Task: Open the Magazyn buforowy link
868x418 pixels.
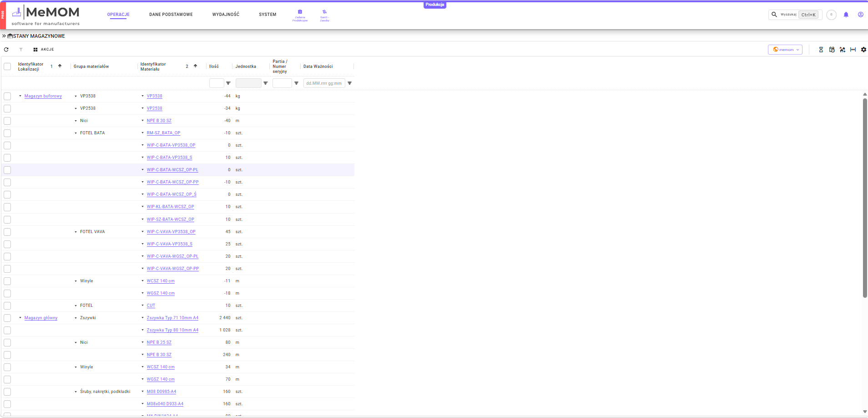Action: point(43,96)
